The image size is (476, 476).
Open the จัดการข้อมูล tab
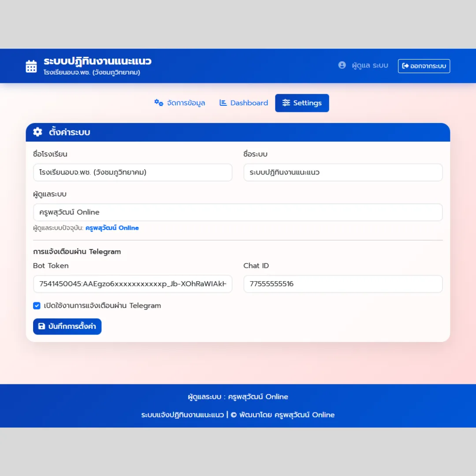pos(180,103)
